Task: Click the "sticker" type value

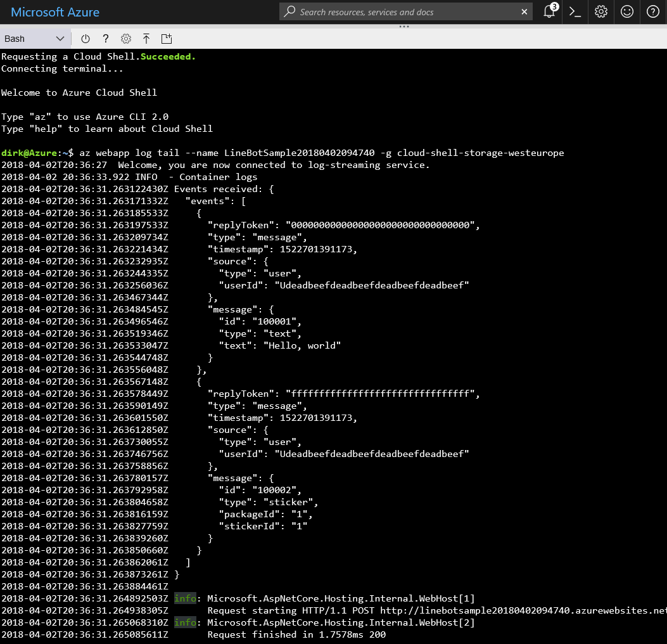Action: point(288,502)
